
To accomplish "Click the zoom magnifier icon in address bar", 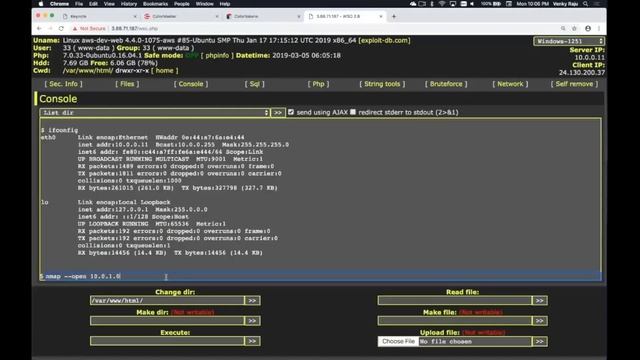I will [x=563, y=29].
